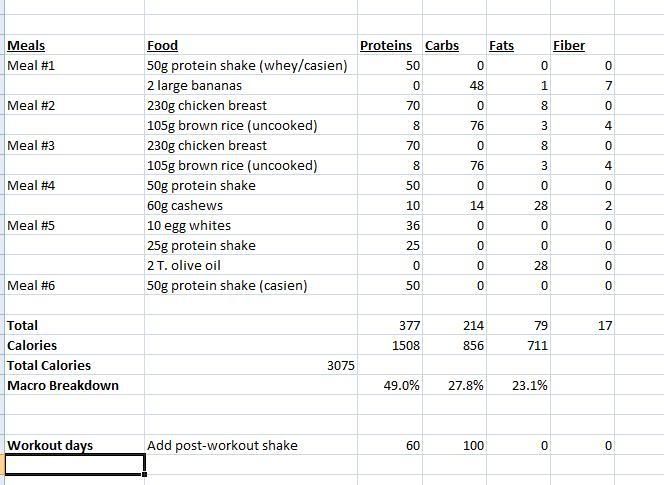Click the Carbs column header
Viewport: 664px width, 485px height.
442,45
